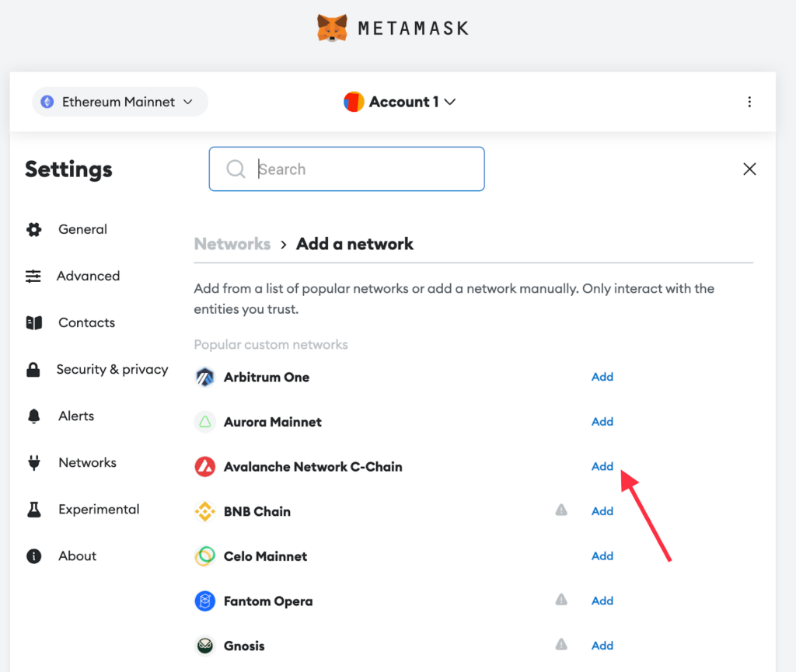Click the Fantom Opera logo

click(x=205, y=601)
